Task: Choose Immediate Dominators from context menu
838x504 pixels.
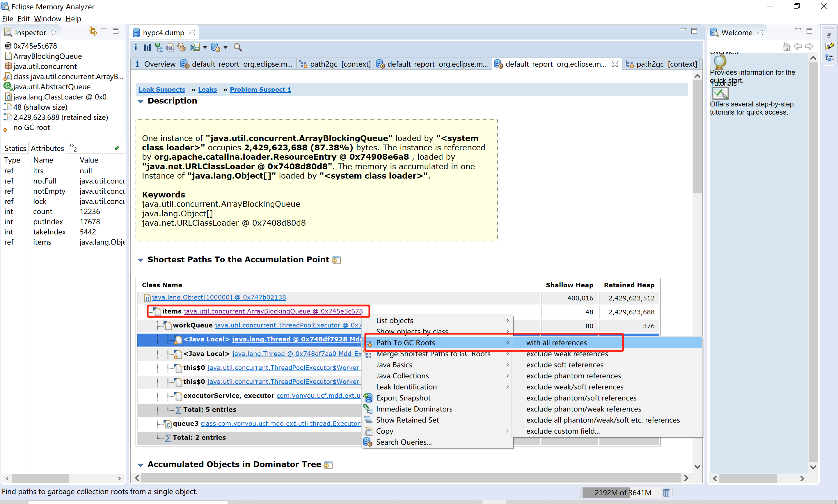Action: click(x=414, y=409)
